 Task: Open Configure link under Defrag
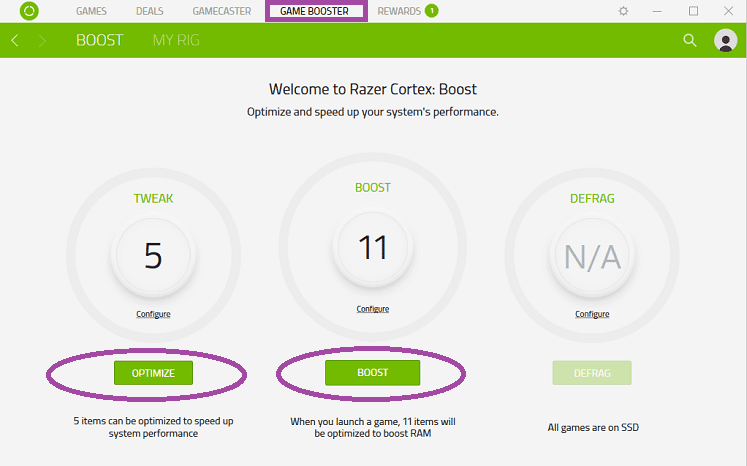pyautogui.click(x=592, y=314)
